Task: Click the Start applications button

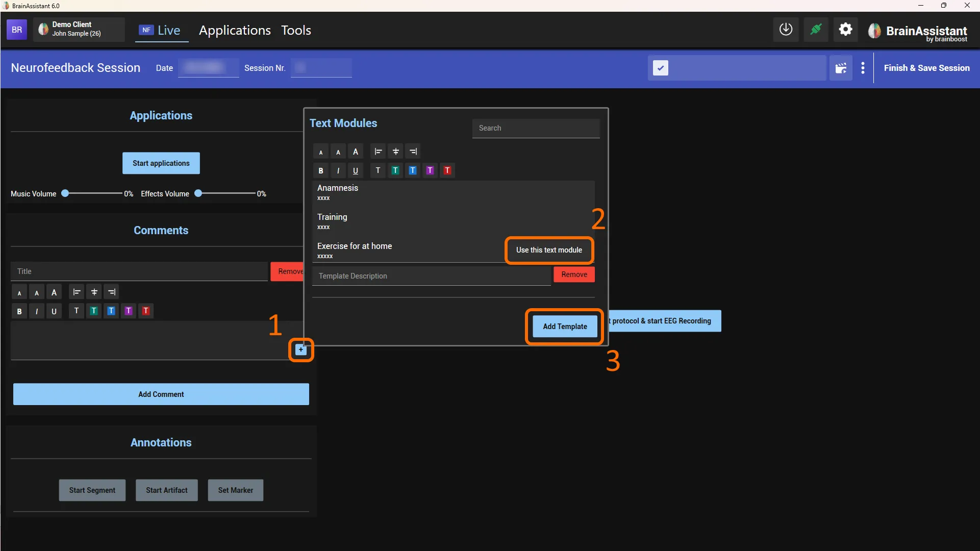Action: point(161,163)
